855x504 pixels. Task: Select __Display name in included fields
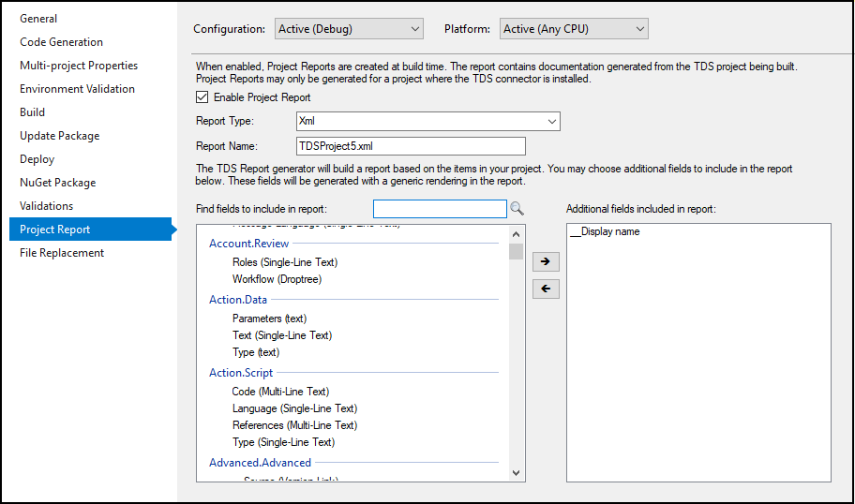tap(606, 231)
